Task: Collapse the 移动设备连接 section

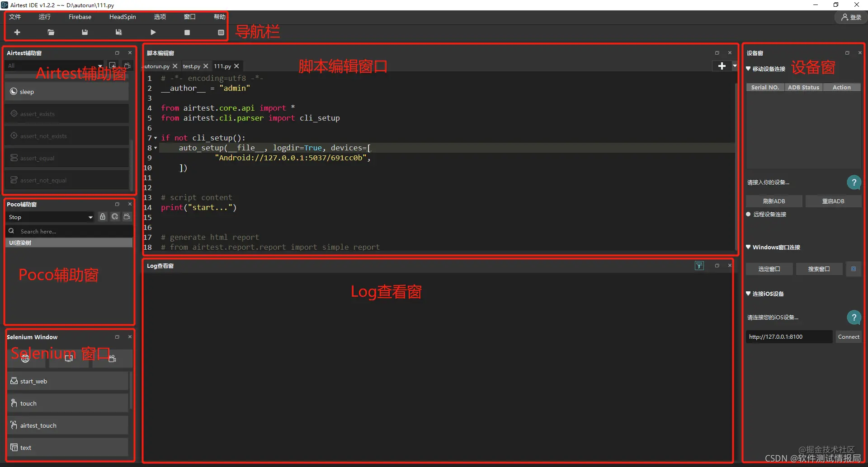Action: tap(748, 69)
